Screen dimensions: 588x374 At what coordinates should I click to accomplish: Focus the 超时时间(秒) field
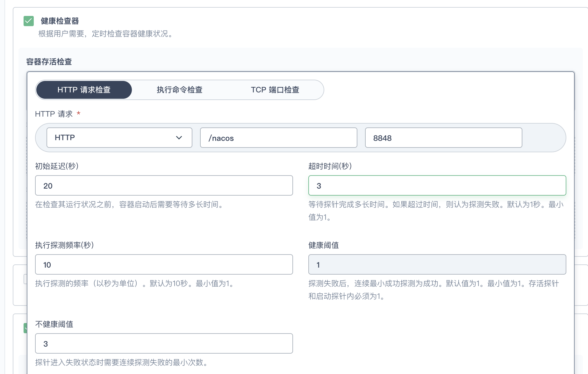(437, 185)
